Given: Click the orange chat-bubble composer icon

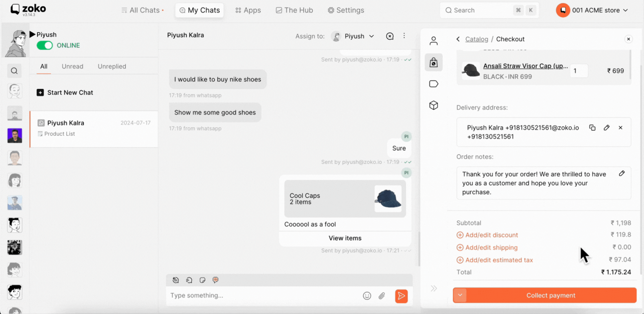Looking at the screenshot, I should [215, 280].
